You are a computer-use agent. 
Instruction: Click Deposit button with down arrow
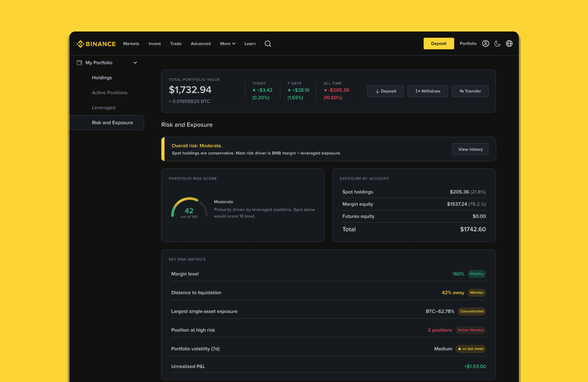point(385,91)
